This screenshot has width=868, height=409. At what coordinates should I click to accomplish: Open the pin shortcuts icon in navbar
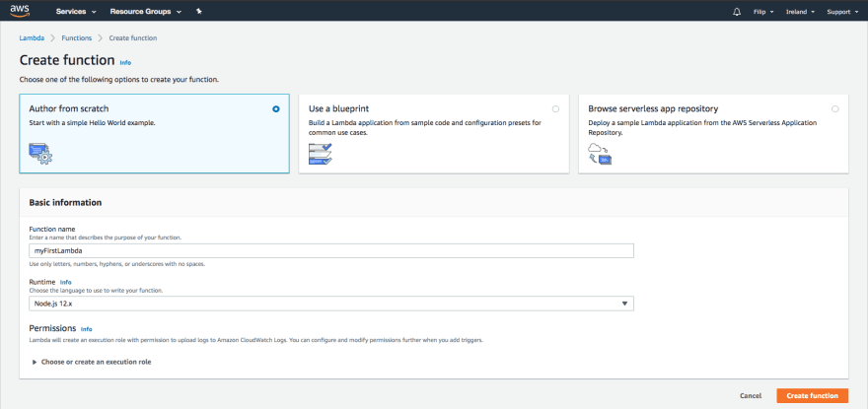point(199,12)
